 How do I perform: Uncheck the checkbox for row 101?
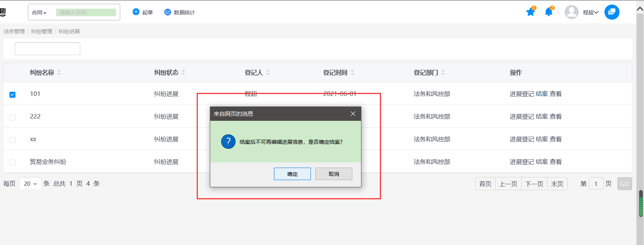tap(12, 94)
